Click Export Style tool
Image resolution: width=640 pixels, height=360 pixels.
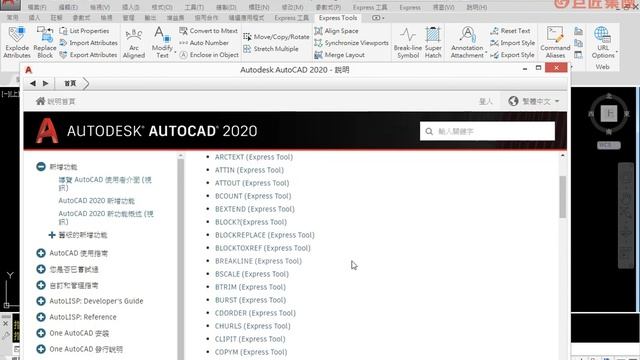512,54
